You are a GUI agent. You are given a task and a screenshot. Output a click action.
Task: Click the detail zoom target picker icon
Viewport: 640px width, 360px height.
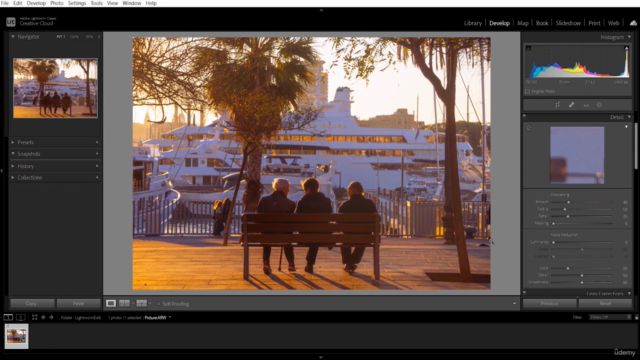click(528, 128)
